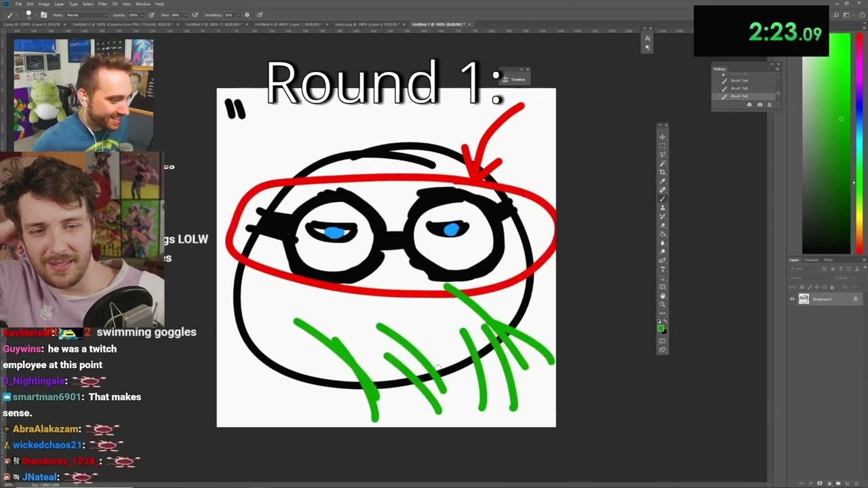The width and height of the screenshot is (868, 488).
Task: Hide the Background layer visibility eye
Action: pos(792,299)
